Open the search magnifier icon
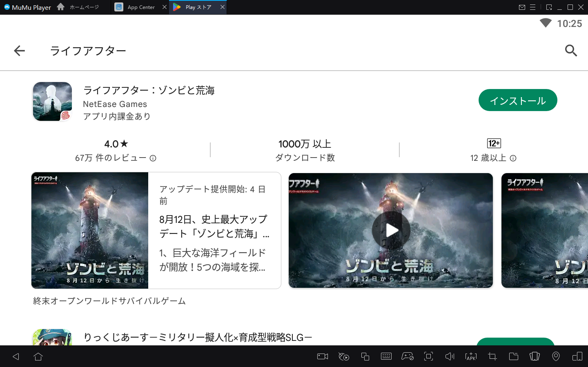Viewport: 588px width, 367px height. click(571, 51)
